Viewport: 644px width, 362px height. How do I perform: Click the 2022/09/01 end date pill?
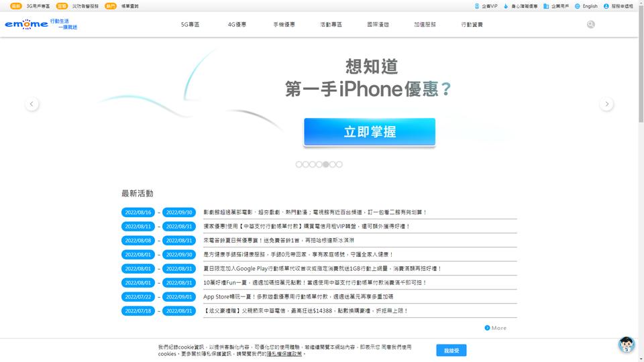(x=179, y=297)
